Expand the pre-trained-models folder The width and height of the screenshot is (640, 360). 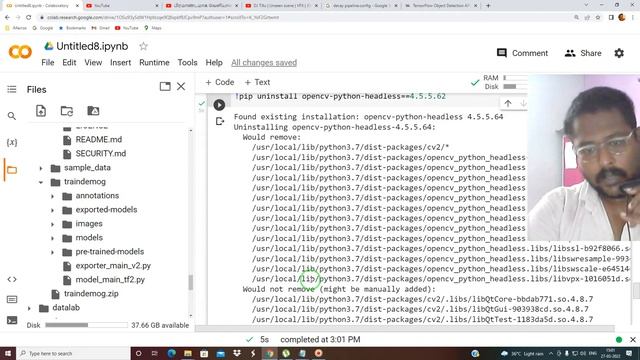pyautogui.click(x=52, y=252)
